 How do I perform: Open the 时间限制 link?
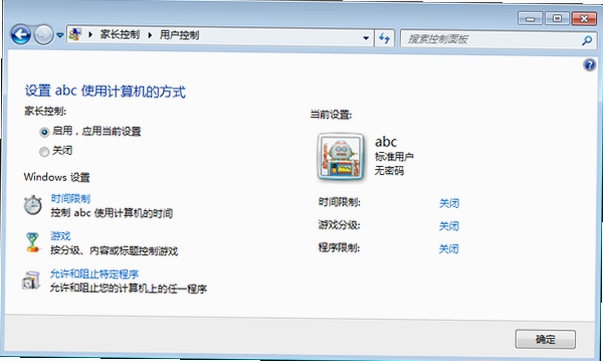(x=70, y=198)
